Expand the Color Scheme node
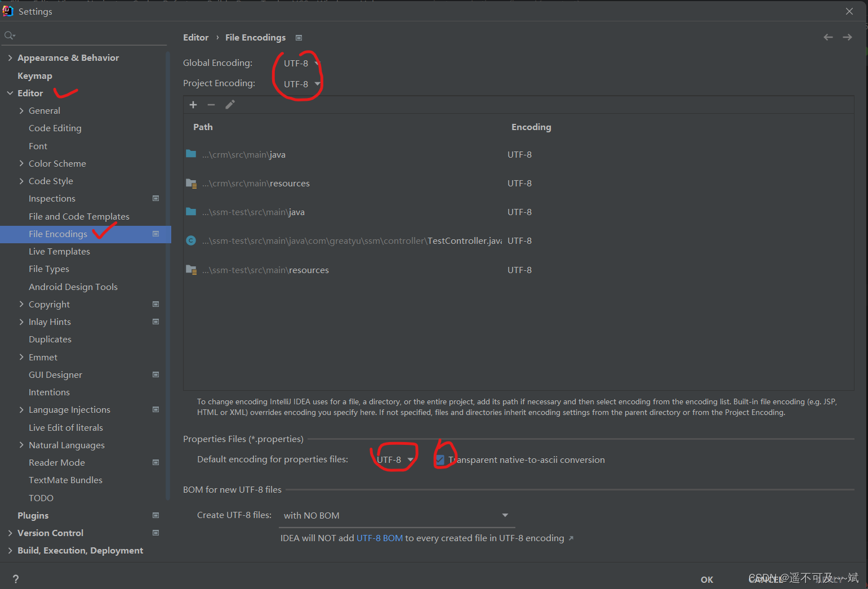The image size is (868, 589). click(x=21, y=163)
